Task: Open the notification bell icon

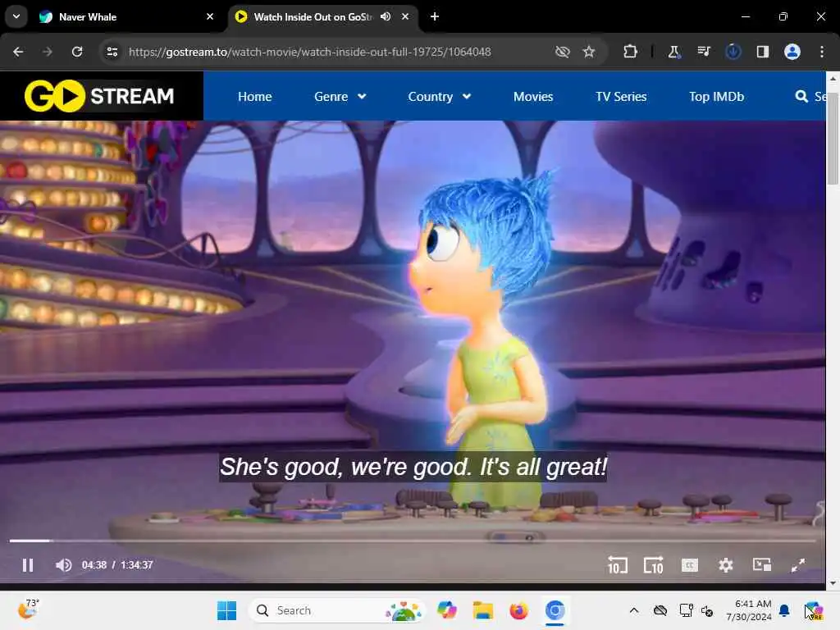Action: 784,610
